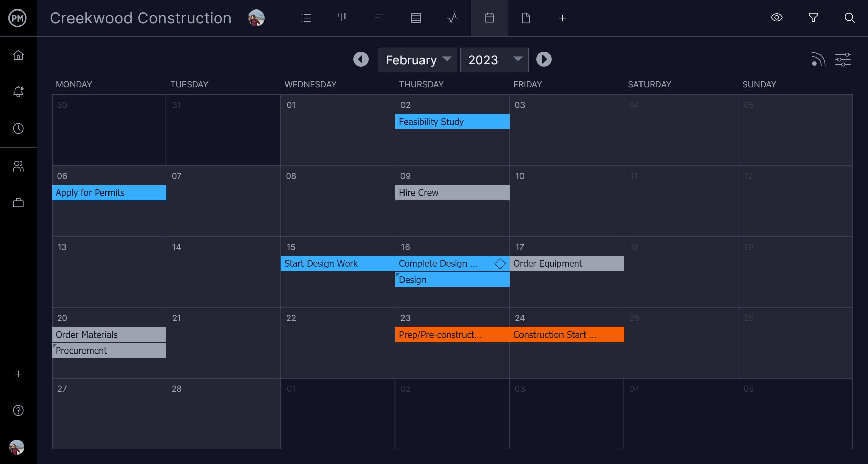The height and width of the screenshot is (464, 868).
Task: Open the user avatar at sidebar bottom
Action: 17,447
